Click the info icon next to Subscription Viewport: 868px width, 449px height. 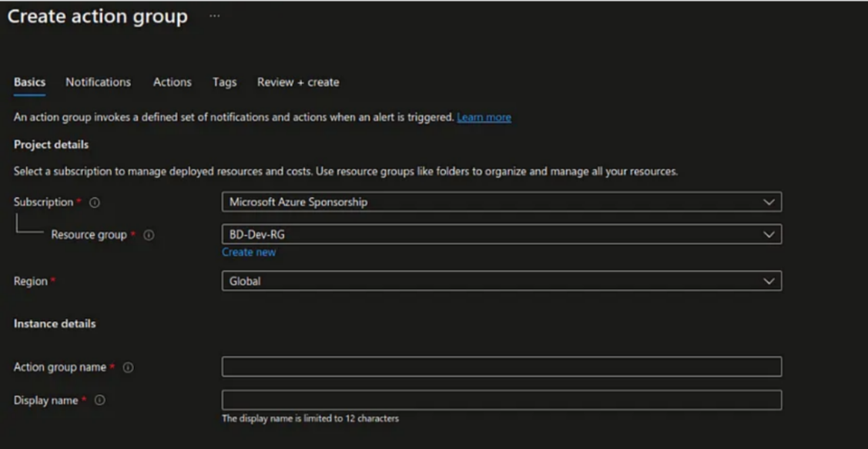(95, 203)
